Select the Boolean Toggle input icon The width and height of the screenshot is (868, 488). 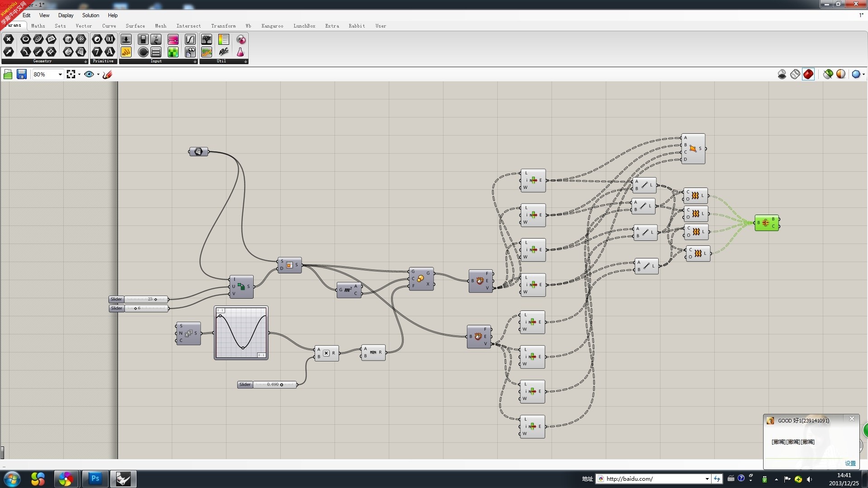click(143, 39)
